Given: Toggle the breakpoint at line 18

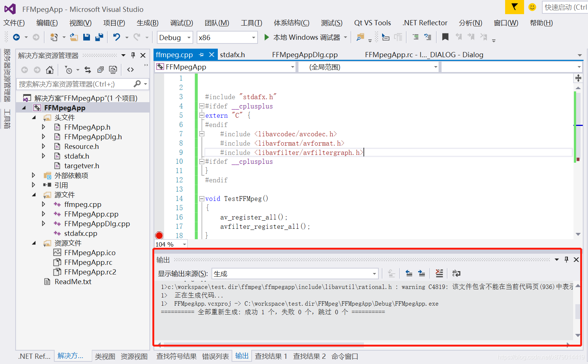Looking at the screenshot, I should (159, 235).
